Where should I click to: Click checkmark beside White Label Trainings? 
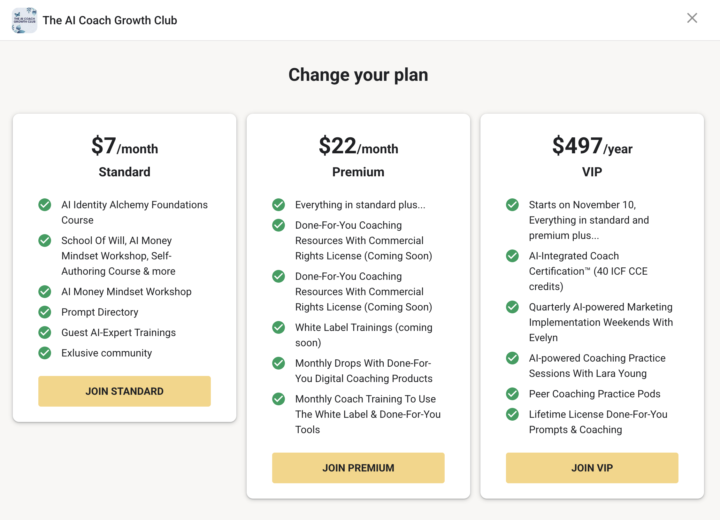pos(279,328)
